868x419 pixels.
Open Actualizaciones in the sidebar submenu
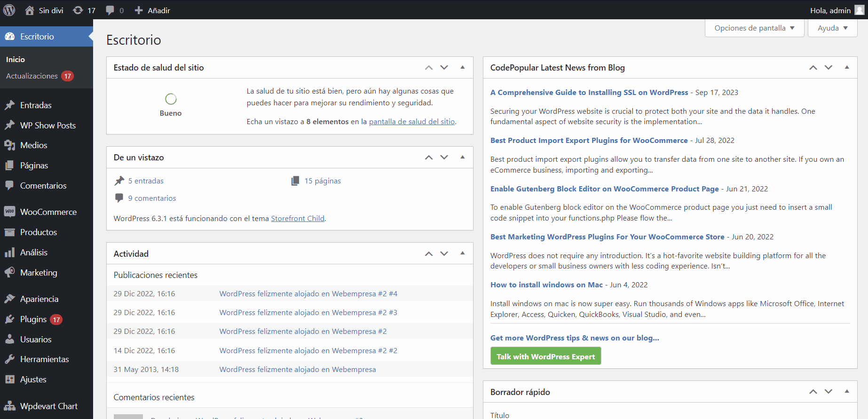pyautogui.click(x=32, y=76)
